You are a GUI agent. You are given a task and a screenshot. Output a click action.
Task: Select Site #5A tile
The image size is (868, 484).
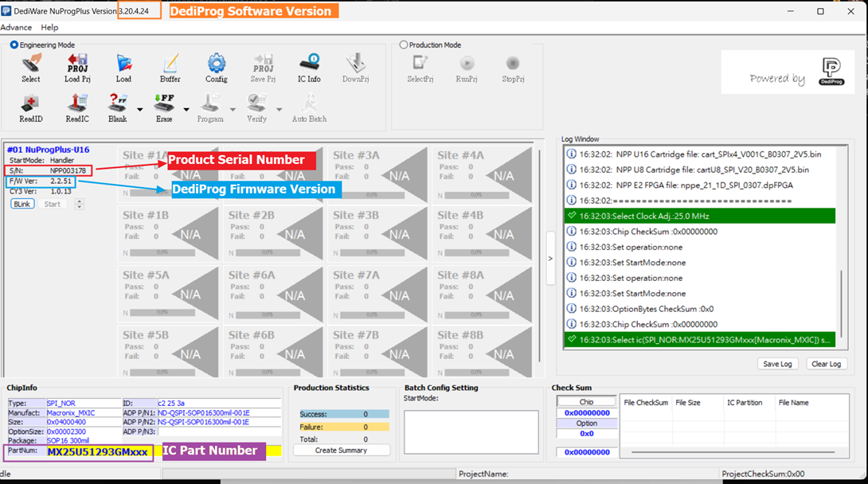[x=168, y=295]
